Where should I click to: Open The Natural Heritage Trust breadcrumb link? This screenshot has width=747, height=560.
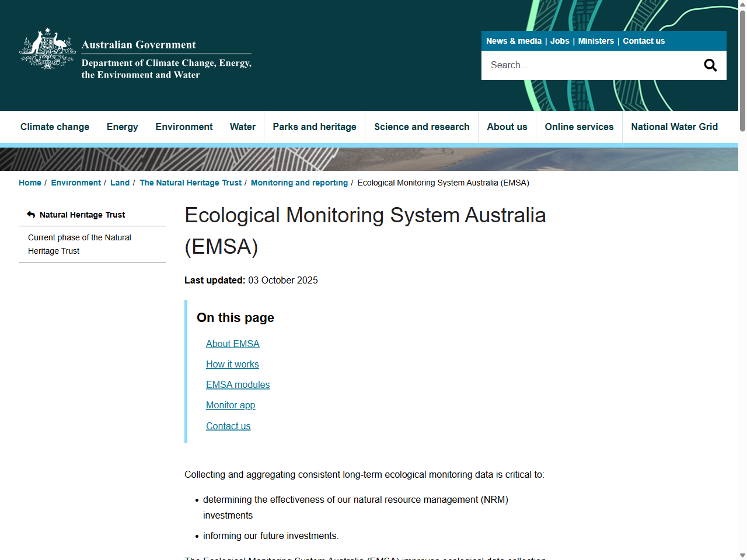pos(190,183)
